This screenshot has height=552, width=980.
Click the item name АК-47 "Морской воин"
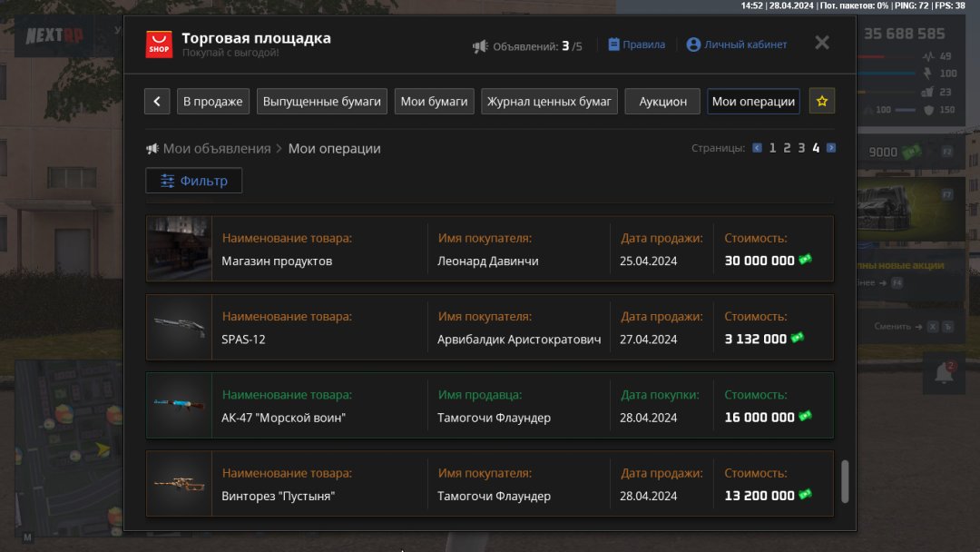coord(284,418)
